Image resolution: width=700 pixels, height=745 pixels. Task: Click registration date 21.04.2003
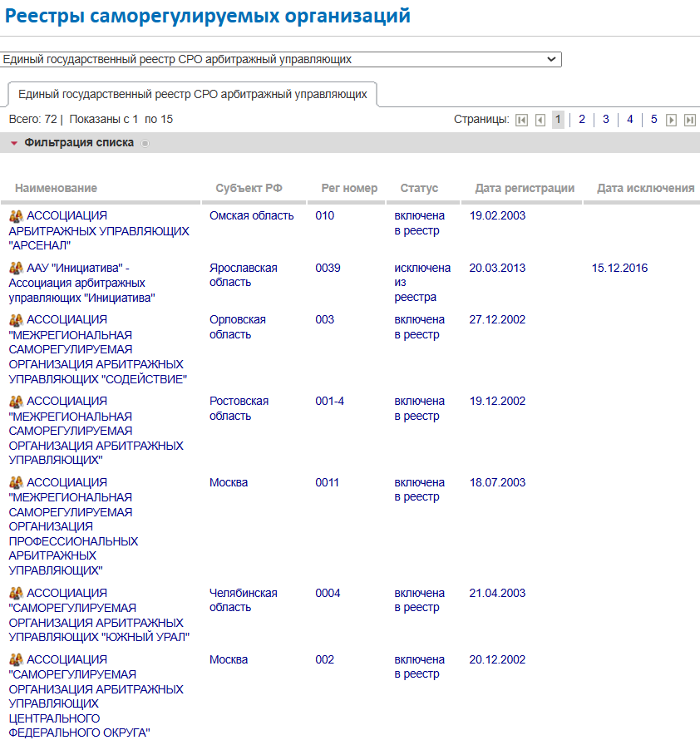pos(497,593)
